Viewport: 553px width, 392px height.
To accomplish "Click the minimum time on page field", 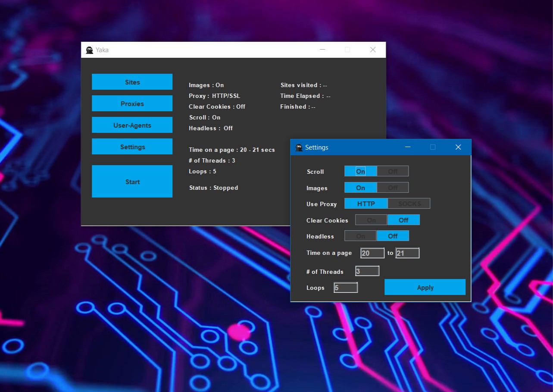I will point(372,253).
